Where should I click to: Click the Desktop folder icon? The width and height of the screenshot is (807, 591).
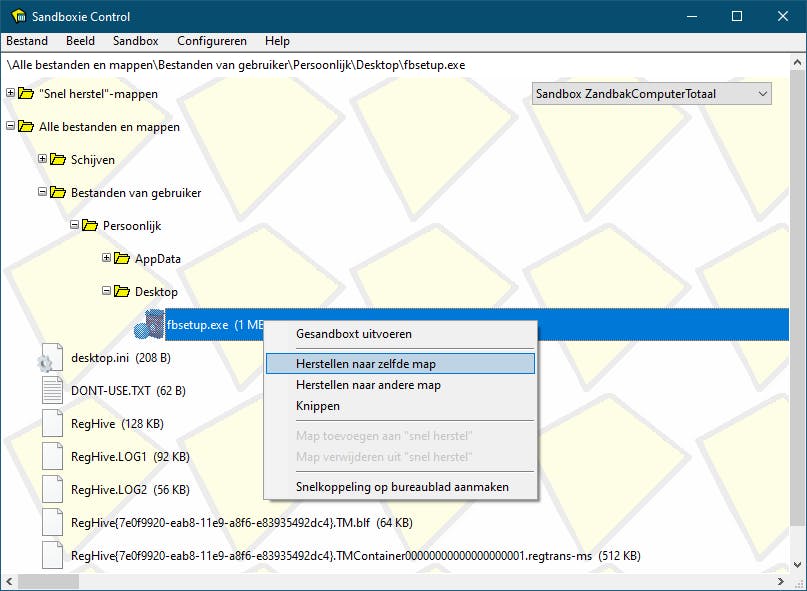click(121, 291)
